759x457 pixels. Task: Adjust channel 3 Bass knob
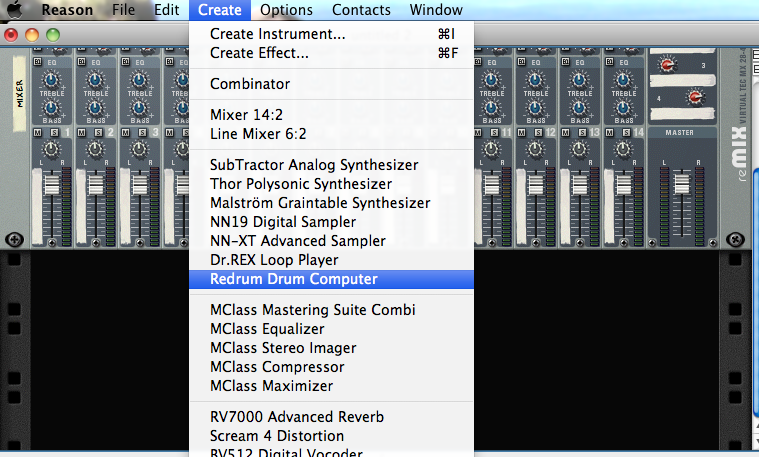tap(139, 107)
